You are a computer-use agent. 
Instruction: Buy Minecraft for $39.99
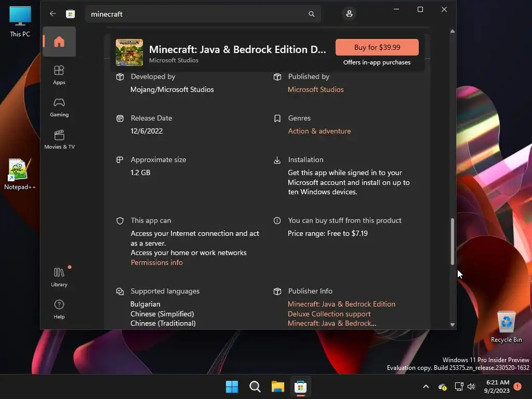(377, 47)
